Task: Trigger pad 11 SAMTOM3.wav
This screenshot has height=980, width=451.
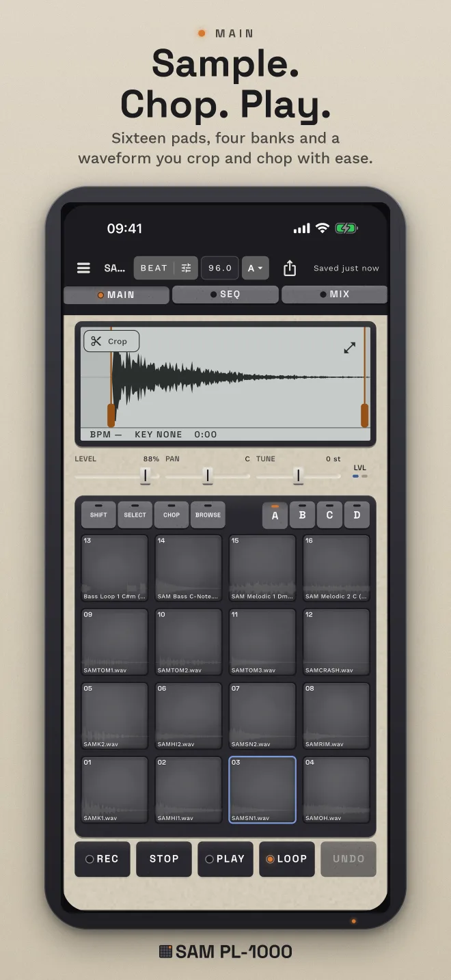Action: [x=262, y=642]
